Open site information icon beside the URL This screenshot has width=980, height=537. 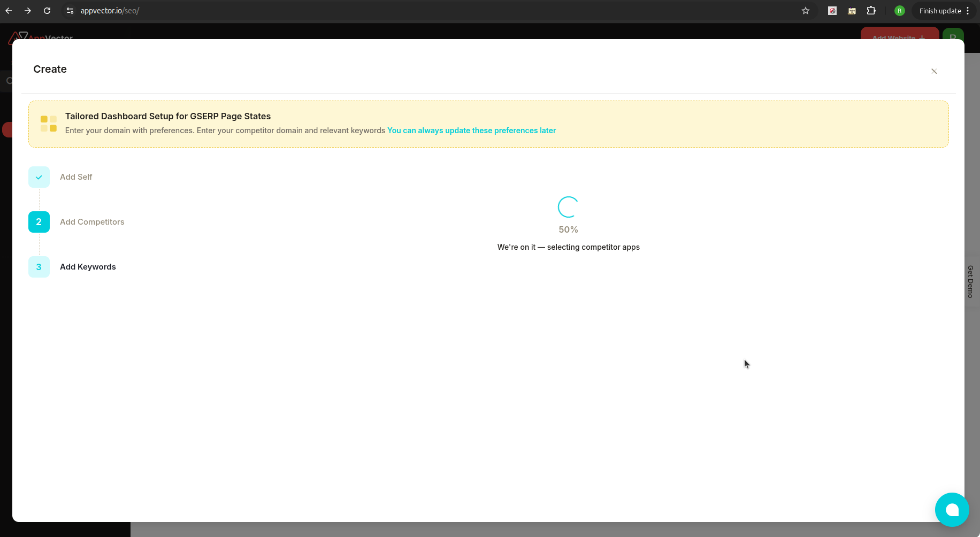[x=70, y=11]
